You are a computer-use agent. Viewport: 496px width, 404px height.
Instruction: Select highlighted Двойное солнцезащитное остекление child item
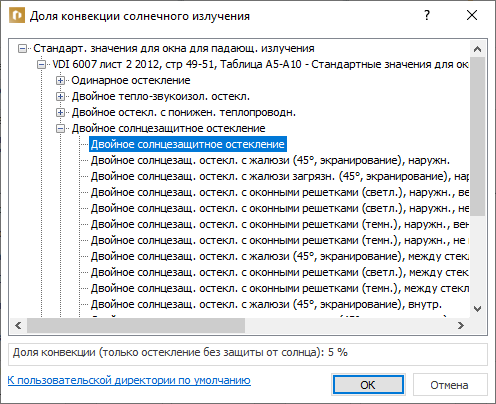click(188, 144)
